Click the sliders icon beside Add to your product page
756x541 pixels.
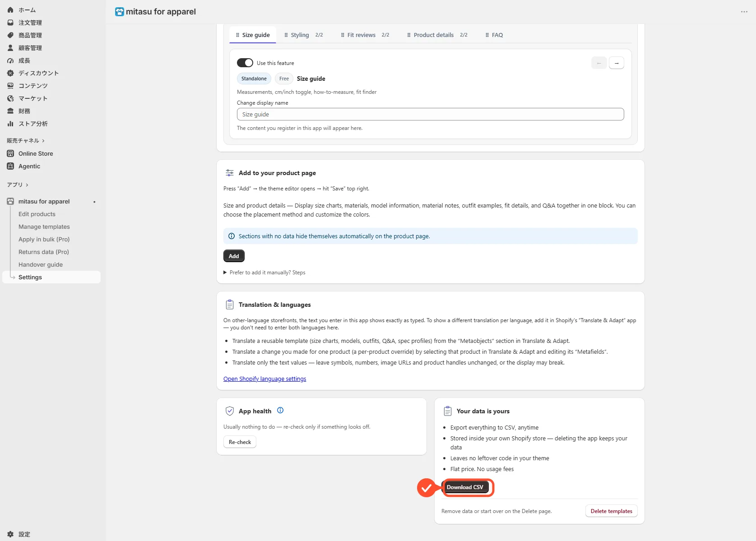click(x=230, y=173)
